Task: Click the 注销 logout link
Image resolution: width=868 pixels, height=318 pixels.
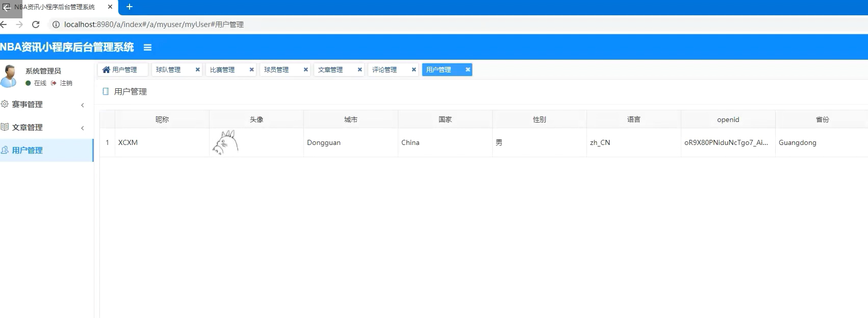Action: tap(66, 83)
